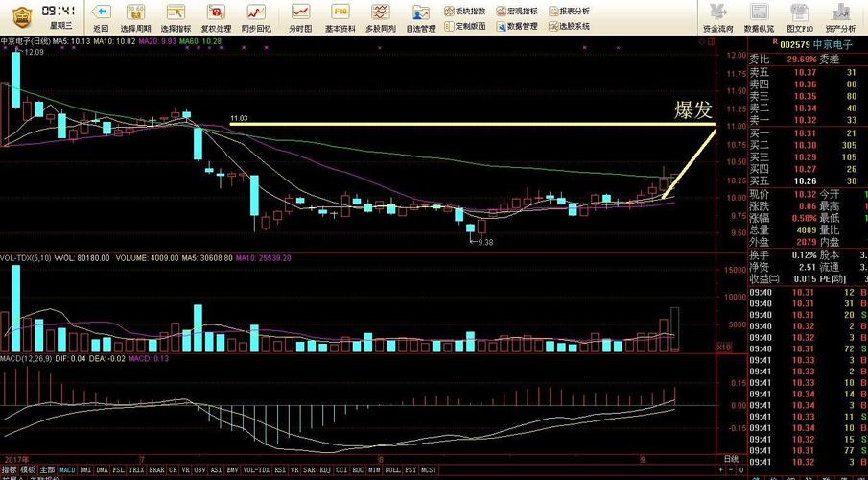Switch to the BOLL indicator tab

(x=392, y=470)
